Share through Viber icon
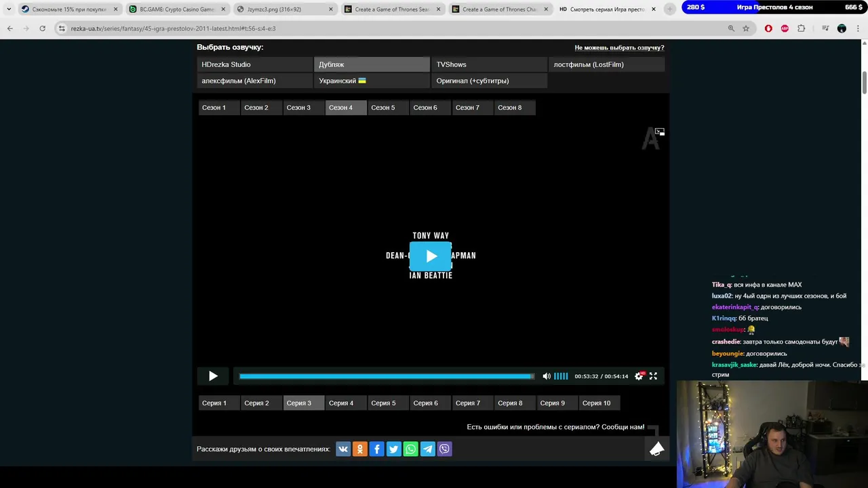This screenshot has height=488, width=868. point(444,449)
